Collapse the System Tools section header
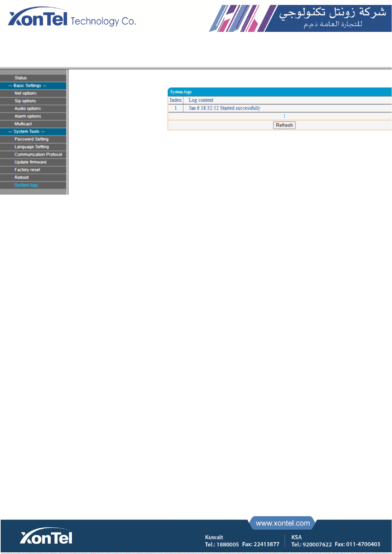392x554 pixels. point(33,132)
